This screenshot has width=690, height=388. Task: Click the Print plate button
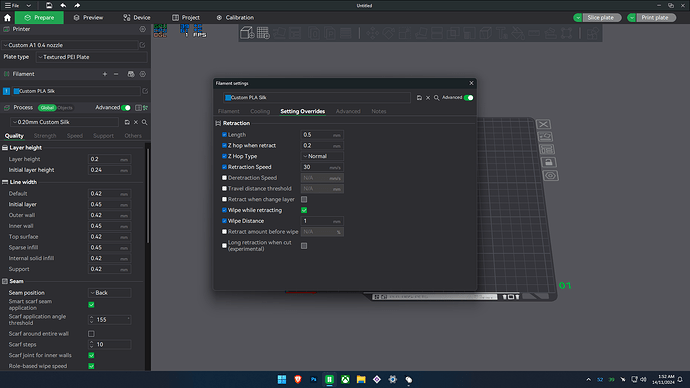tap(655, 18)
